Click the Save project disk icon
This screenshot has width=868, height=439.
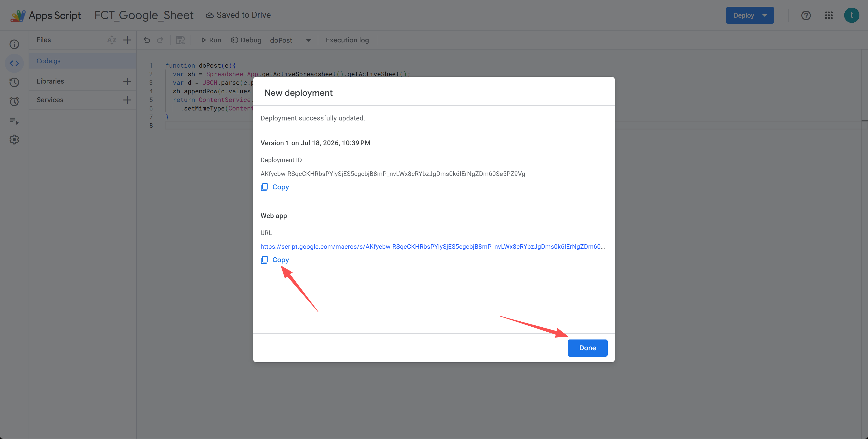180,40
